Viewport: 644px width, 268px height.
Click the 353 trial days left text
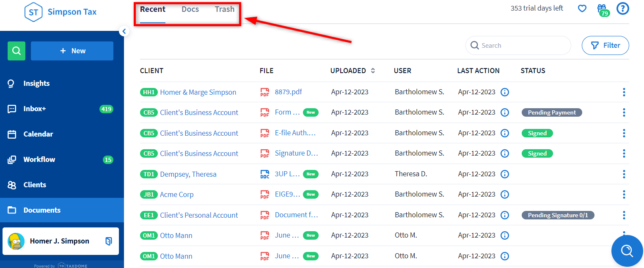click(x=537, y=8)
